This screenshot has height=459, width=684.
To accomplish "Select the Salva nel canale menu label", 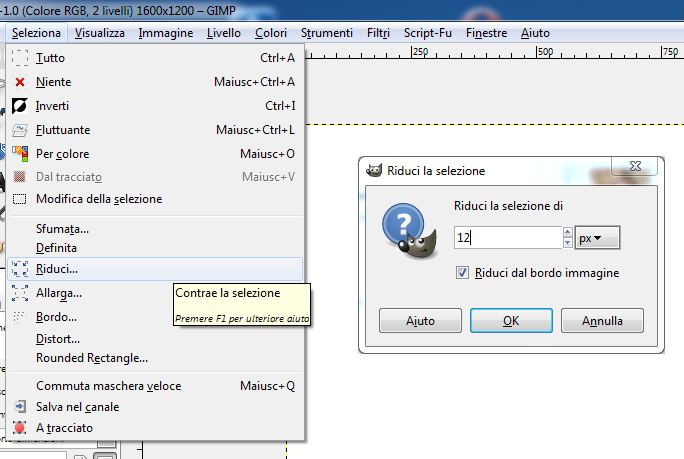I will click(x=78, y=407).
